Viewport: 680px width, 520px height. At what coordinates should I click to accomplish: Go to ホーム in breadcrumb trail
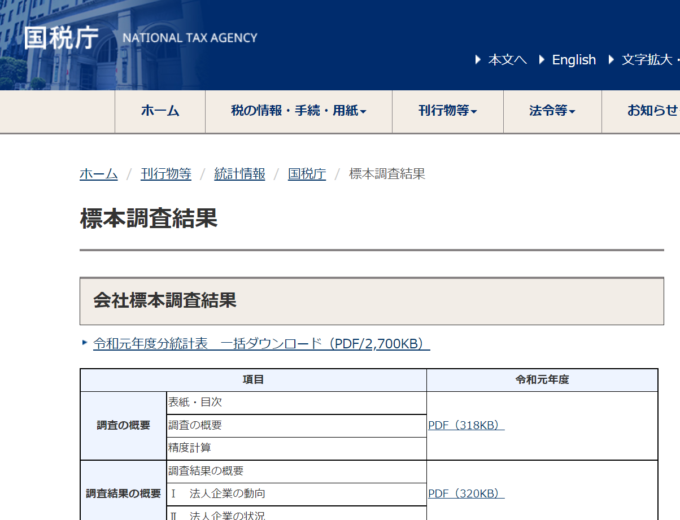(98, 174)
